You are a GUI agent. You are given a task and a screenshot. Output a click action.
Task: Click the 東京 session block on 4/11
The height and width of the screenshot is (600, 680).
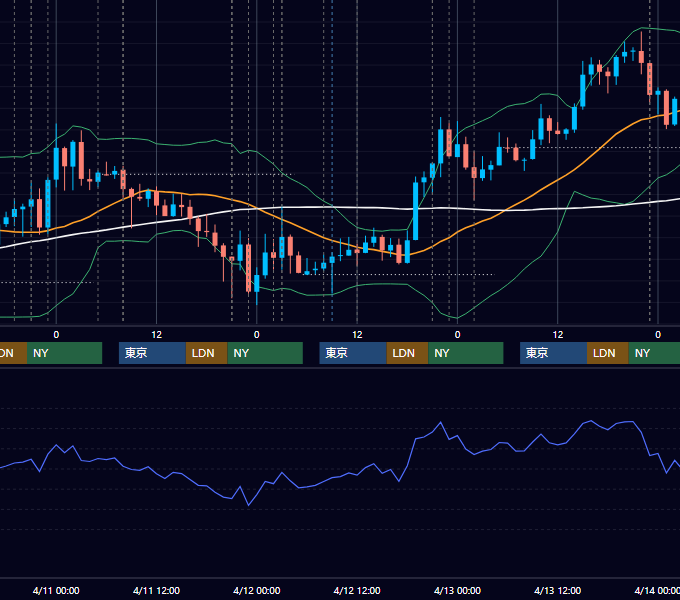(152, 353)
